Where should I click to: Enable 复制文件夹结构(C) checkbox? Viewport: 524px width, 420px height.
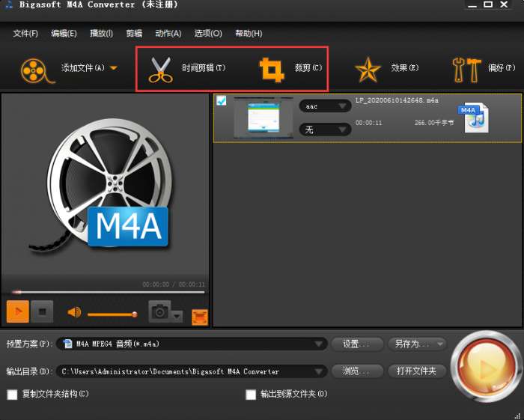(x=13, y=395)
